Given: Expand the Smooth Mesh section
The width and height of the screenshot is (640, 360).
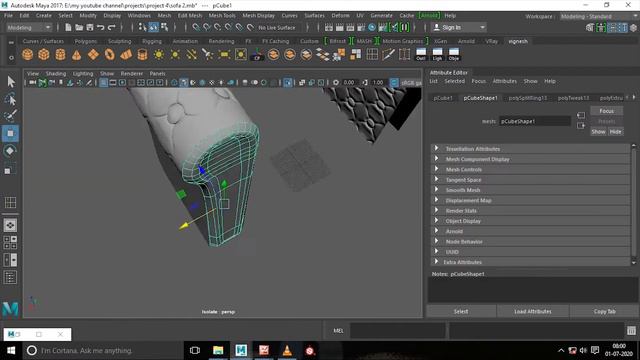Looking at the screenshot, I should click(x=531, y=190).
